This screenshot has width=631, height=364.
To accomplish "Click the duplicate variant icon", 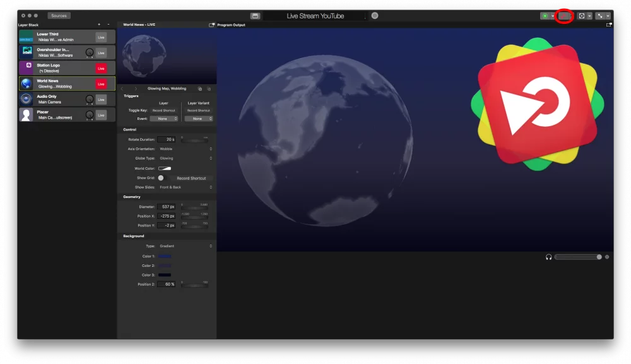I will pyautogui.click(x=209, y=88).
